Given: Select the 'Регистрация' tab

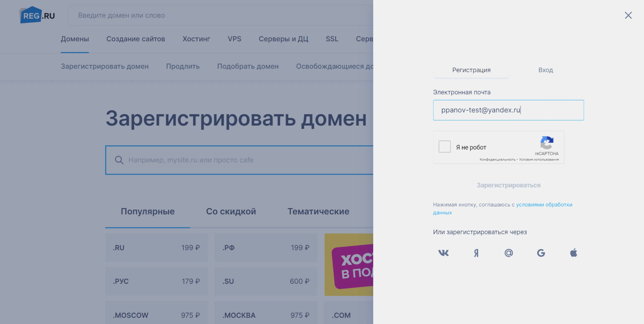Looking at the screenshot, I should (471, 70).
